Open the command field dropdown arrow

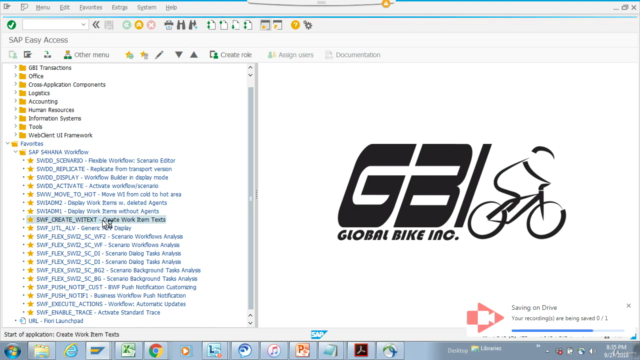[x=83, y=25]
